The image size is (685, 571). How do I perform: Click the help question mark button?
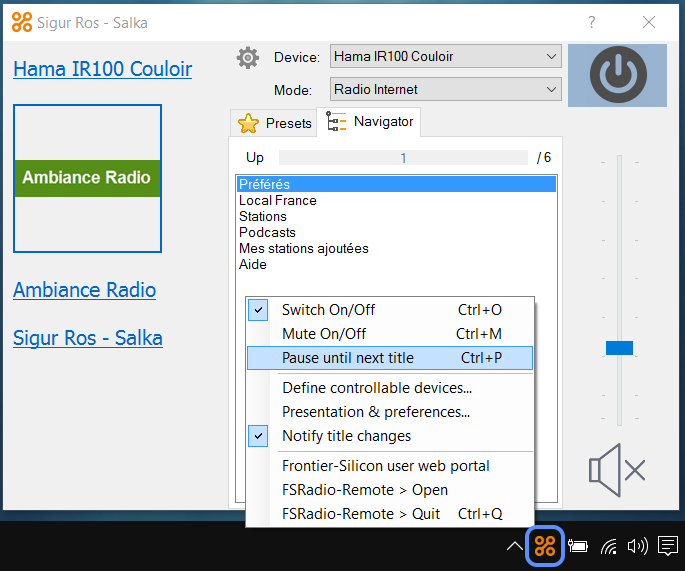tap(592, 22)
